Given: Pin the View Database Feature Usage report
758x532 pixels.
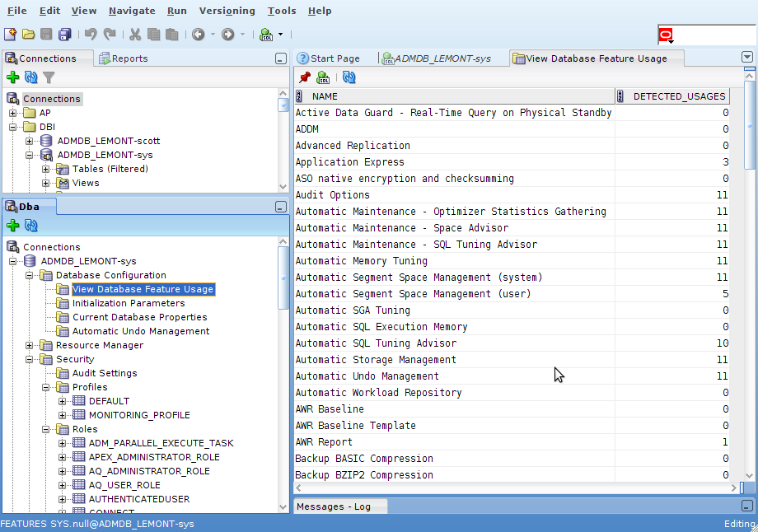Looking at the screenshot, I should pos(305,77).
